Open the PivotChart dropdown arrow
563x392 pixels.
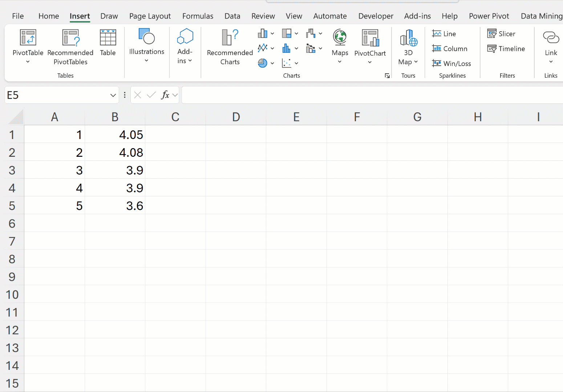pyautogui.click(x=370, y=62)
